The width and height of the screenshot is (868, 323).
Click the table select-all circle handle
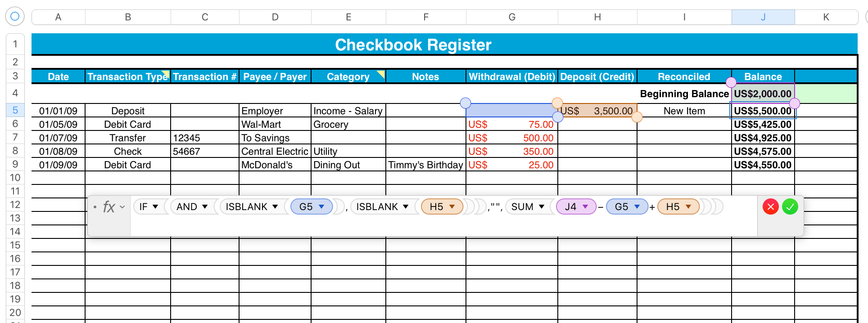15,17
